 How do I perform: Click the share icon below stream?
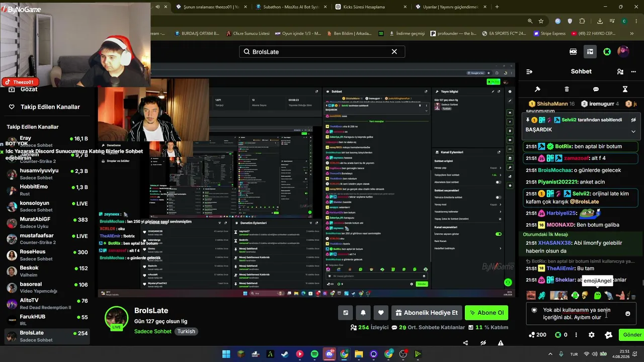[x=465, y=343]
